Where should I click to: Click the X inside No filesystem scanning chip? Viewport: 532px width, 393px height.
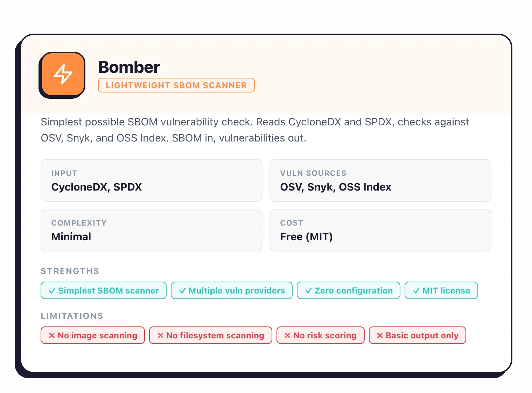pos(160,335)
